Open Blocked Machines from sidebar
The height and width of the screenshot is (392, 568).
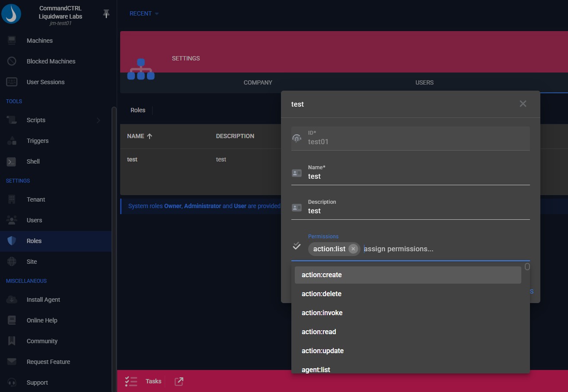[51, 61]
